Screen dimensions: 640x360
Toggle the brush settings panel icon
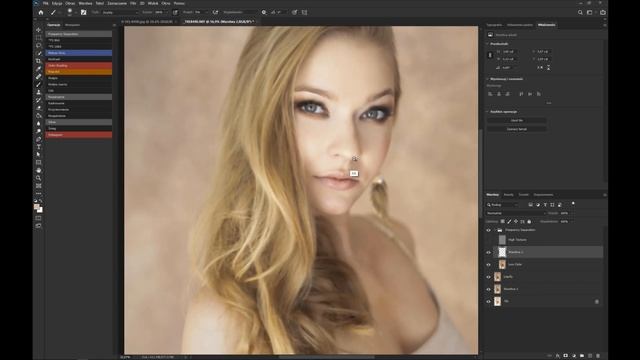pos(83,12)
